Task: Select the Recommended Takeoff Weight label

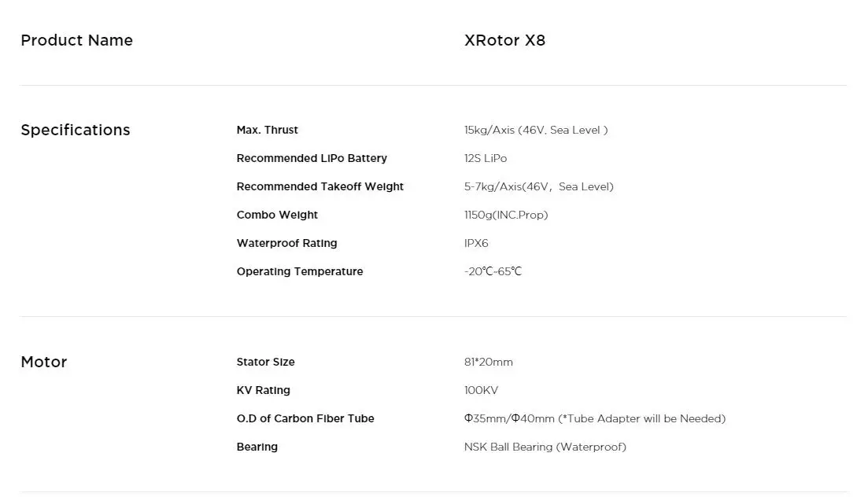Action: [320, 186]
